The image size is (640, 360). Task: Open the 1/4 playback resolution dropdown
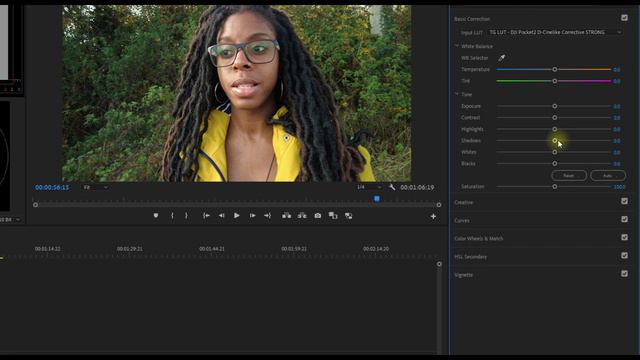pyautogui.click(x=369, y=187)
